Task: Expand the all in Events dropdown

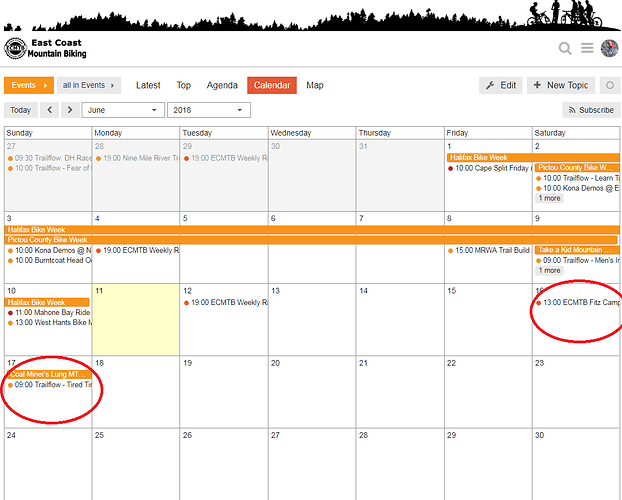Action: pos(88,85)
